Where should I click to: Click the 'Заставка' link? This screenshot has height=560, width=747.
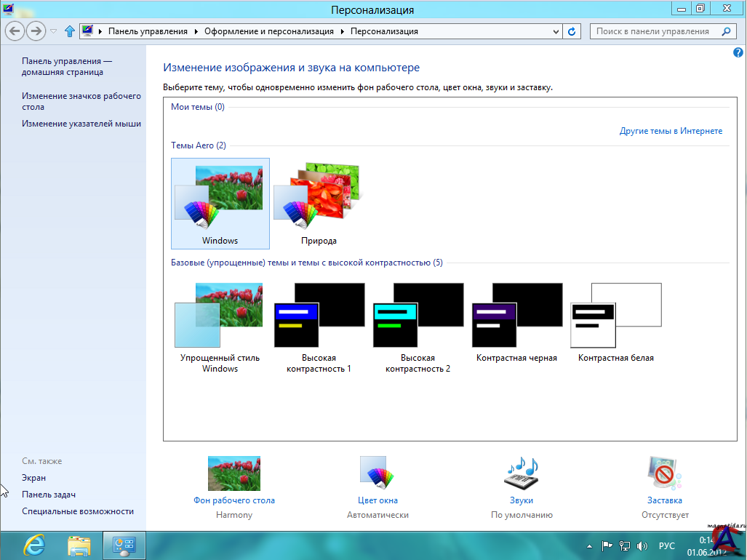665,500
